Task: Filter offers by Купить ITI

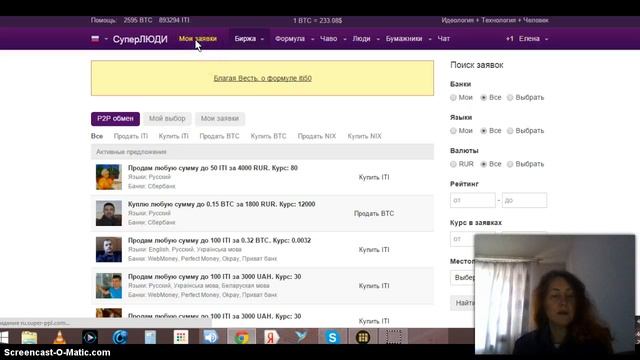Action: [173, 136]
